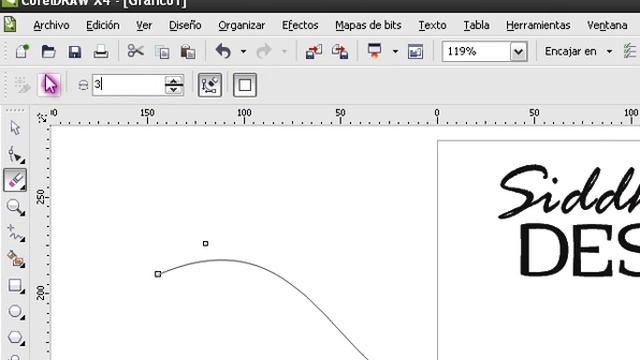
Task: Expand the undo history dropdown arrow
Action: pos(243,52)
